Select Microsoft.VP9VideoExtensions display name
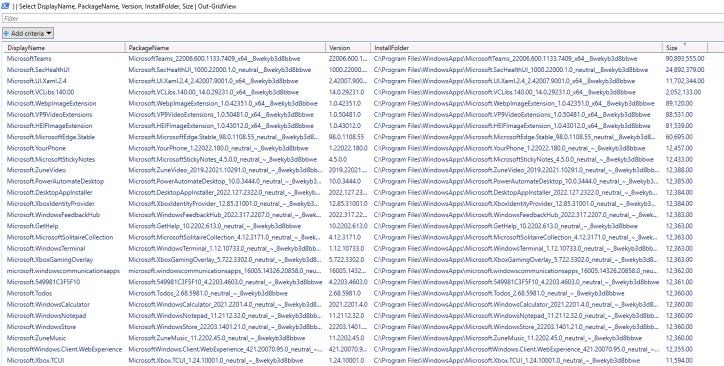 click(49, 114)
